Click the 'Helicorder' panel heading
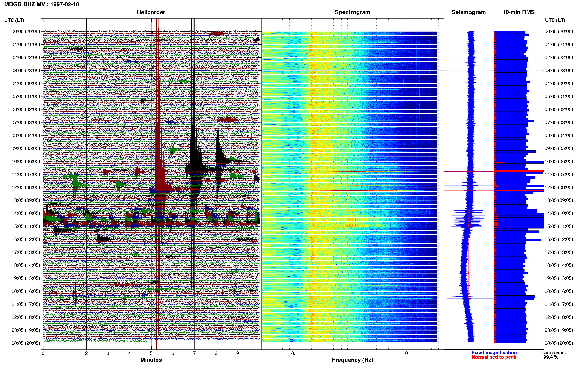Screen dimensions: 588x368 pyautogui.click(x=151, y=12)
